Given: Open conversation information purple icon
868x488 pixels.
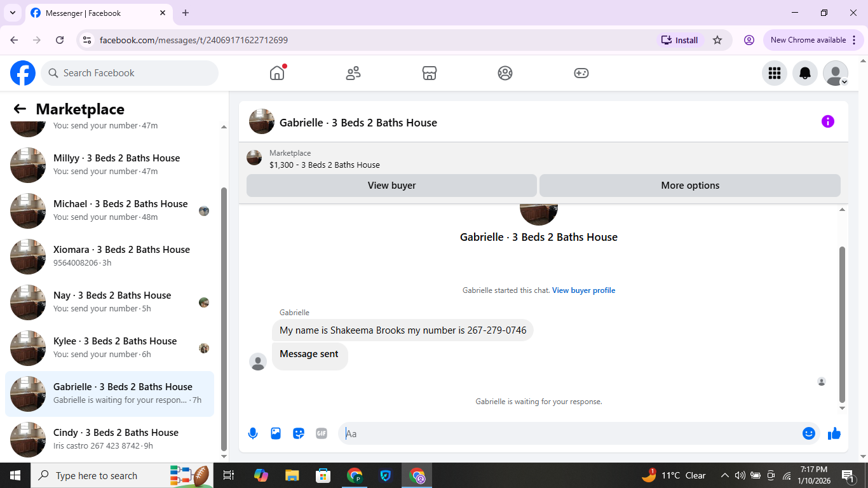Looking at the screenshot, I should (x=828, y=121).
